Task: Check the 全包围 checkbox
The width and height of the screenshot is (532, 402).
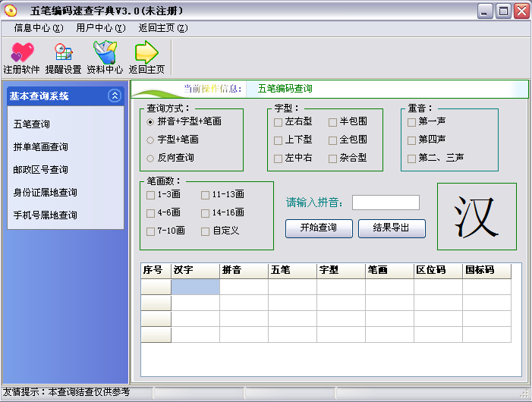Action: pos(332,140)
